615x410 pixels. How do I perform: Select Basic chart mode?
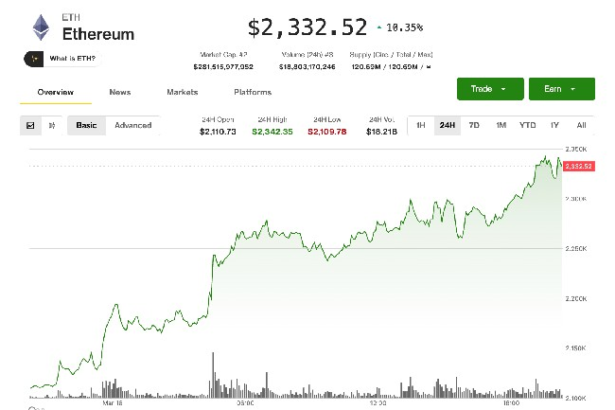click(x=86, y=125)
